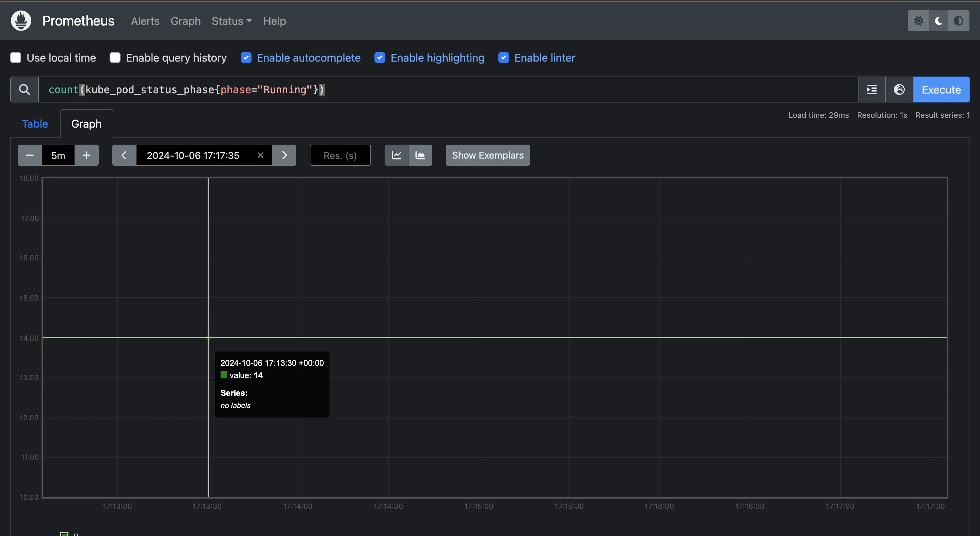Viewport: 980px width, 536px height.
Task: Toggle the Use local time checkbox
Action: tap(16, 58)
